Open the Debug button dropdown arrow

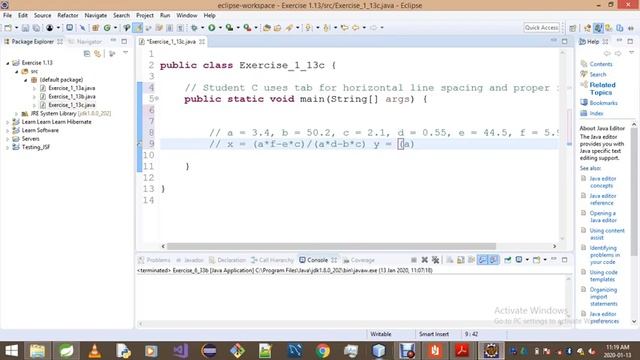[202, 28]
